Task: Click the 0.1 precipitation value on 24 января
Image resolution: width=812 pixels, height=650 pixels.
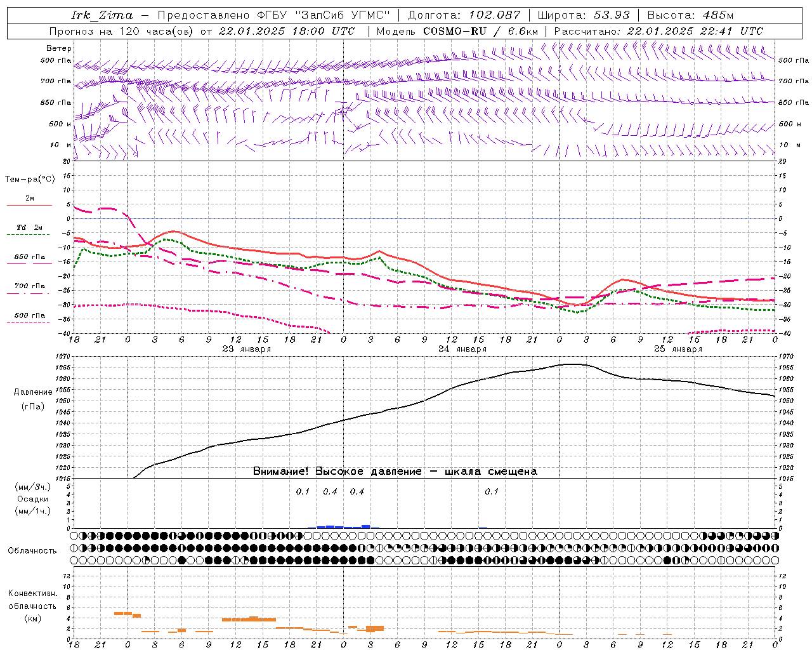Action: click(492, 492)
